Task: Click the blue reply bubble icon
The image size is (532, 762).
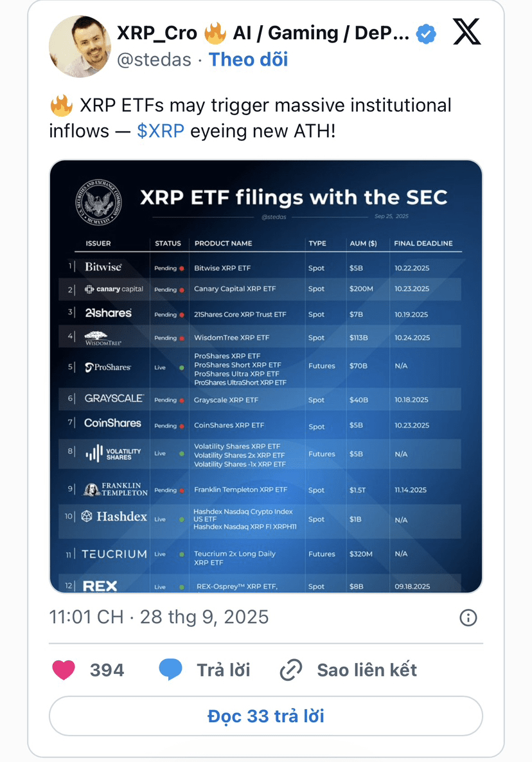Action: pyautogui.click(x=170, y=669)
